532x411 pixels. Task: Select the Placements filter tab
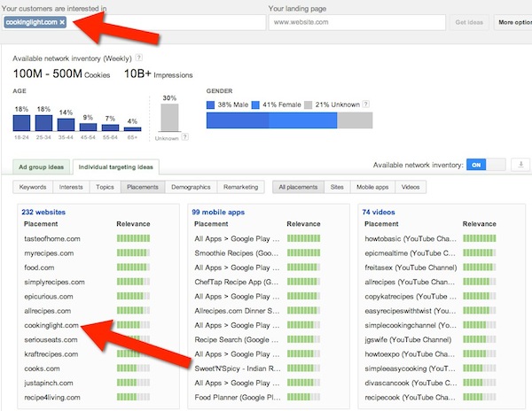[x=143, y=187]
